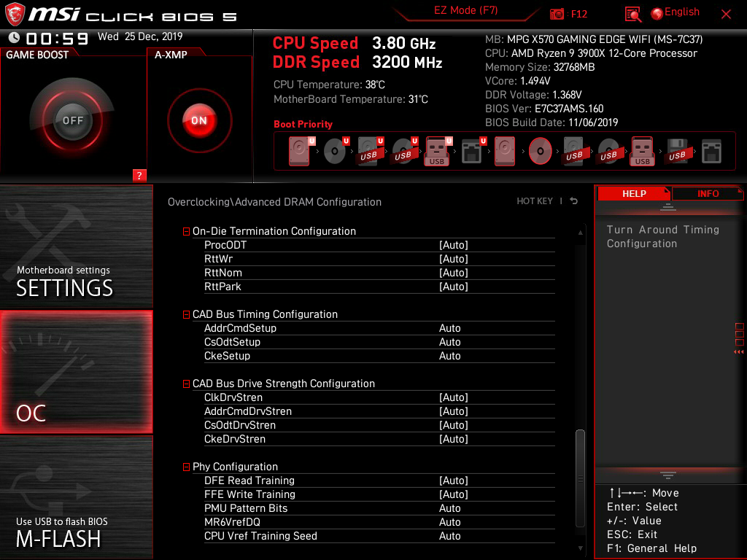Click the grip handle atop the help panel
Screen dimensions: 747x560
coord(668,206)
